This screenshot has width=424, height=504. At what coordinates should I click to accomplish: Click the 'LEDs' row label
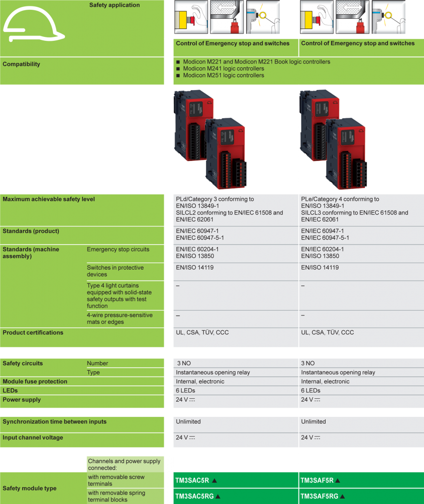coord(10,390)
